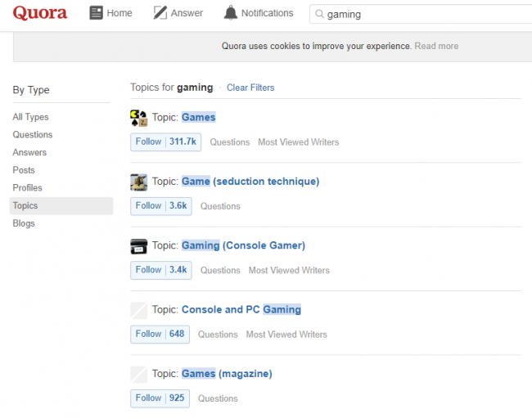Filter results by Blogs

click(x=24, y=223)
